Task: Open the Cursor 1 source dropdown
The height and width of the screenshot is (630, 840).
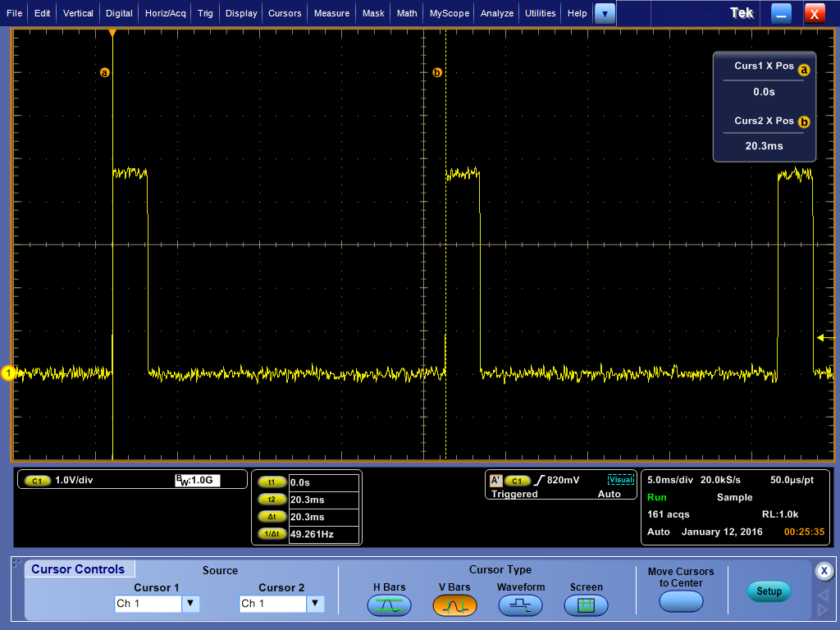Action: 190,604
